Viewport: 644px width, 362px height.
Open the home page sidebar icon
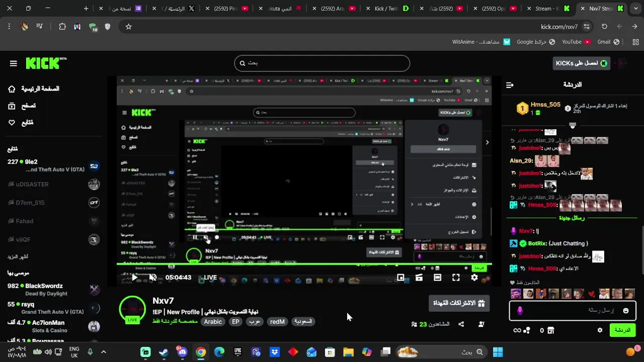12,89
